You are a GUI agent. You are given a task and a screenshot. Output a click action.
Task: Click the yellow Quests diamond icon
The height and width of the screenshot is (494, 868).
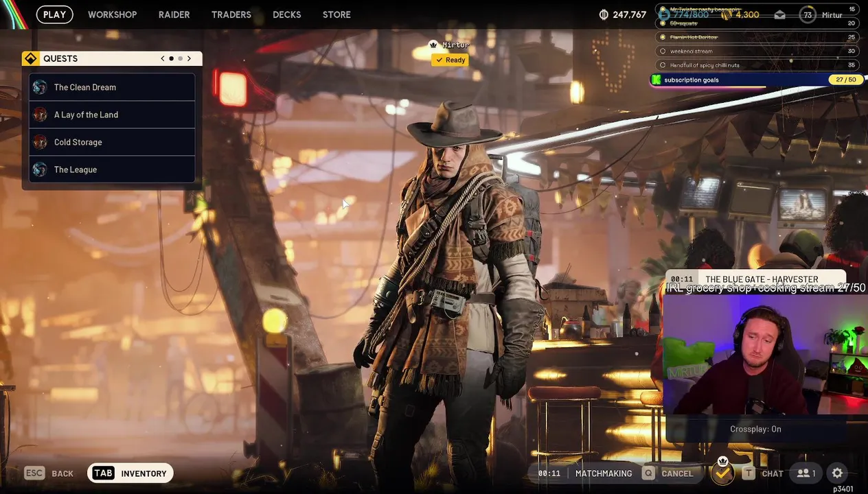click(x=31, y=58)
